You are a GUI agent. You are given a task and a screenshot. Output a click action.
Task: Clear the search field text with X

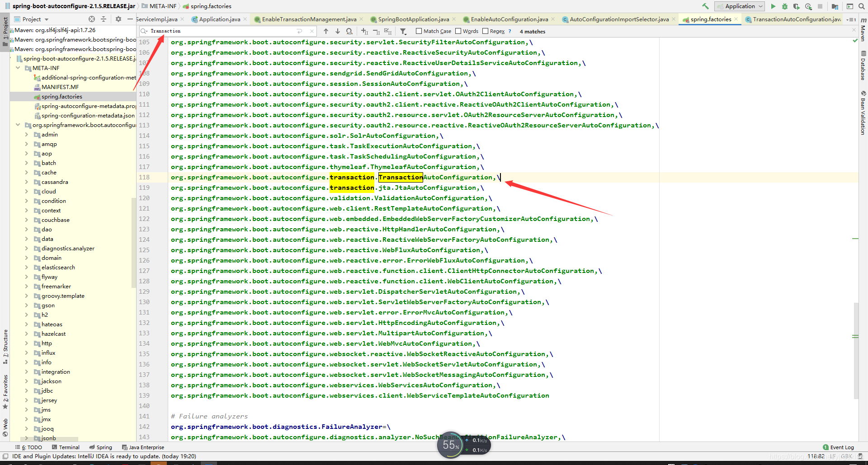tap(312, 31)
